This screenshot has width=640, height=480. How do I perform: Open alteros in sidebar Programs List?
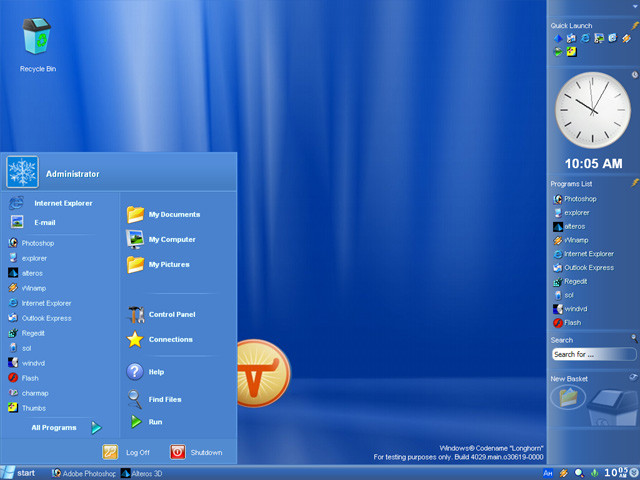click(569, 226)
